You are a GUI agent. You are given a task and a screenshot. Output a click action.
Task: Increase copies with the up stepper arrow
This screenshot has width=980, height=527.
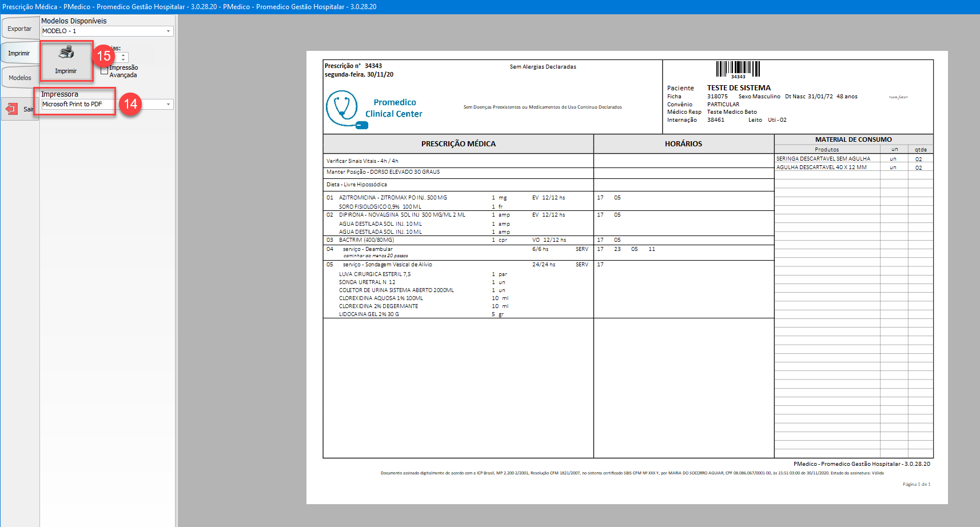tap(124, 55)
